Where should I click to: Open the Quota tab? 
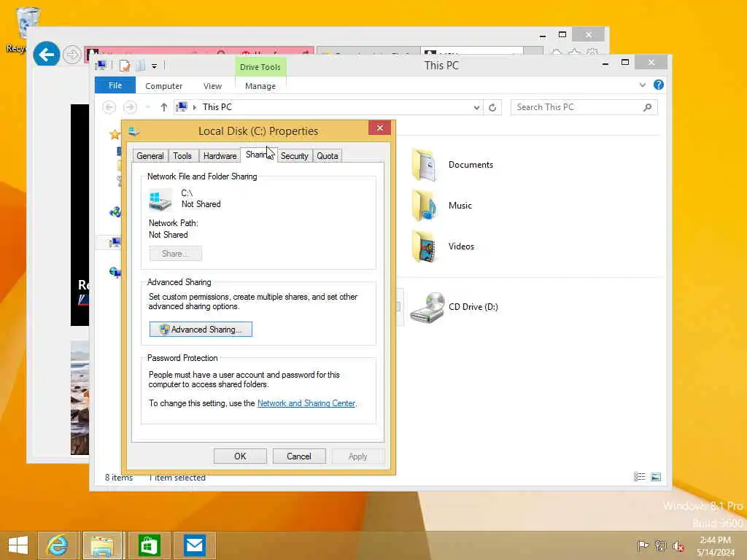click(328, 156)
